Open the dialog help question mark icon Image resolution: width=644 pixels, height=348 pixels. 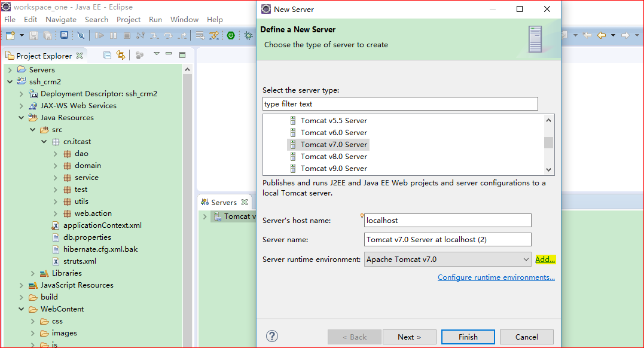pyautogui.click(x=272, y=336)
